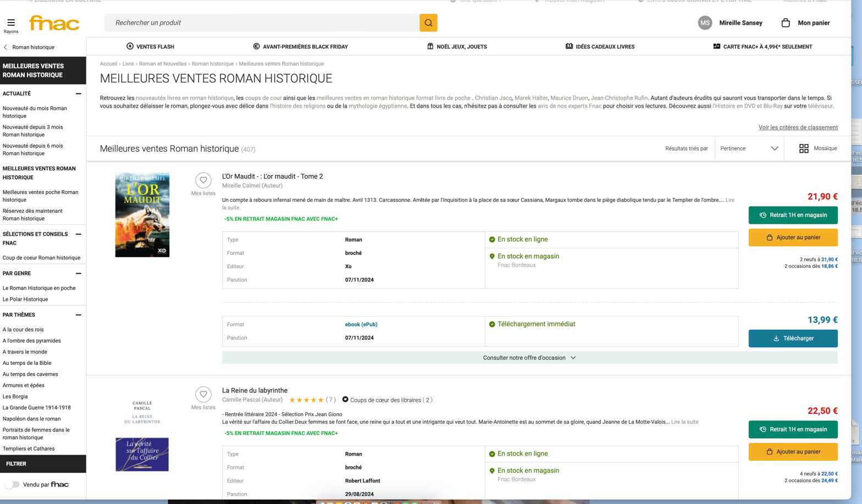Click the Ventes Flash clock icon
Screen dimensions: 862x504
pos(130,46)
